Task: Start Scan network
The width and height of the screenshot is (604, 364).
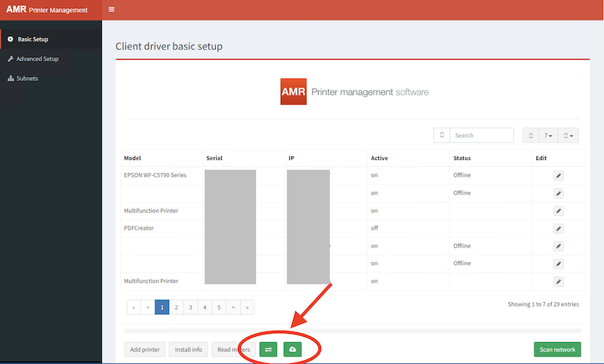Action: tap(556, 349)
